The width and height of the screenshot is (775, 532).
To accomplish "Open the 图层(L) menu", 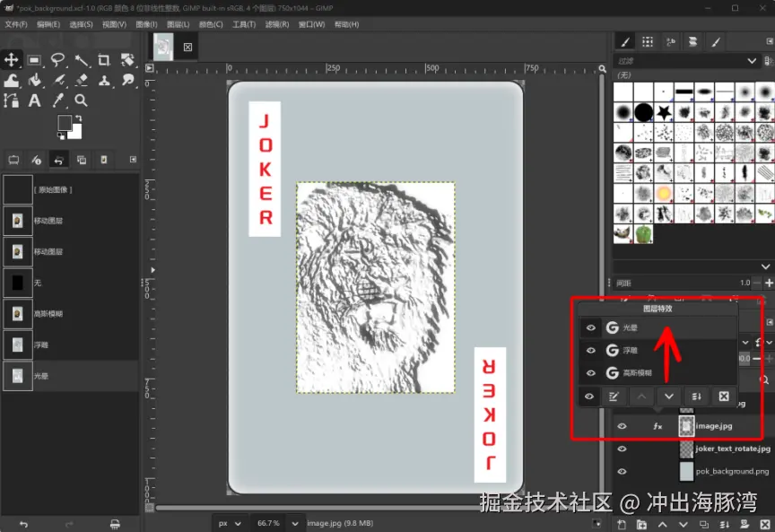I will coord(179,24).
